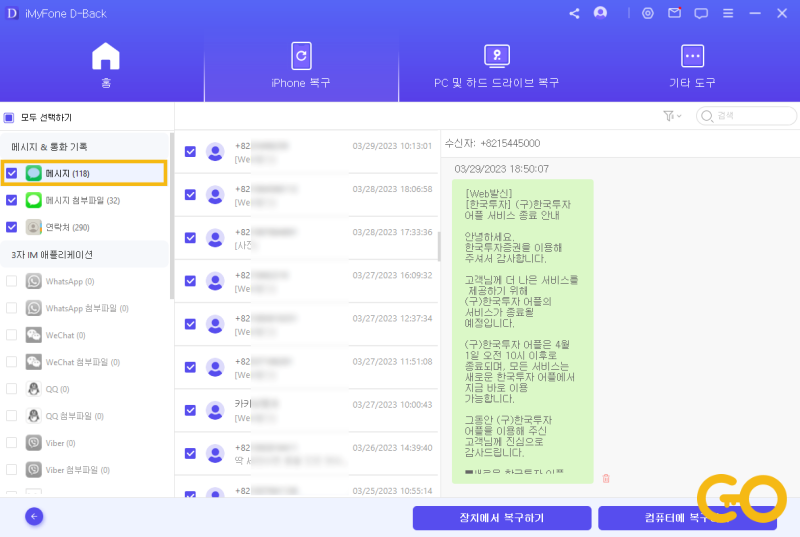800x537 pixels.
Task: Switch to the iPhone 복구 tab
Action: pyautogui.click(x=301, y=66)
